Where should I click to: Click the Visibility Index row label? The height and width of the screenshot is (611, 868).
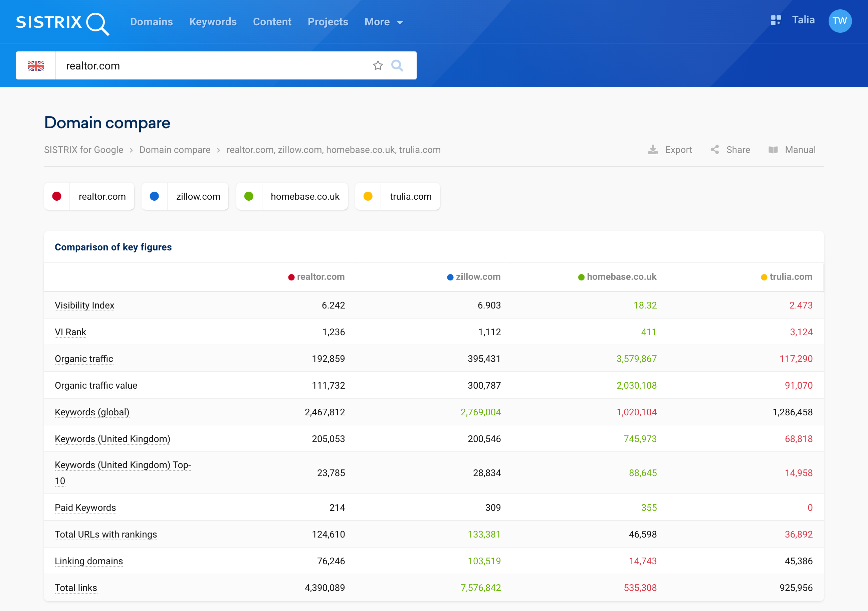(x=85, y=305)
